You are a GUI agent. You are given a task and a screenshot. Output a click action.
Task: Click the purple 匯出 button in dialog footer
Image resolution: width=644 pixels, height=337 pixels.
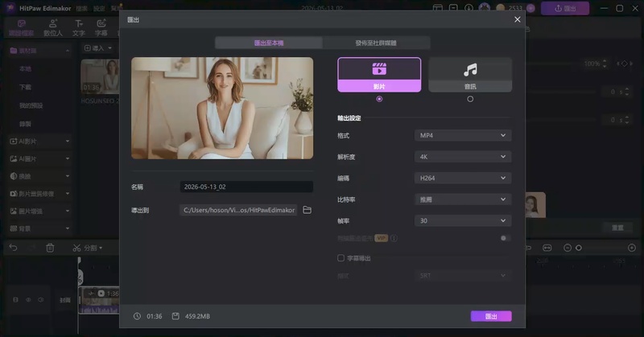click(491, 316)
